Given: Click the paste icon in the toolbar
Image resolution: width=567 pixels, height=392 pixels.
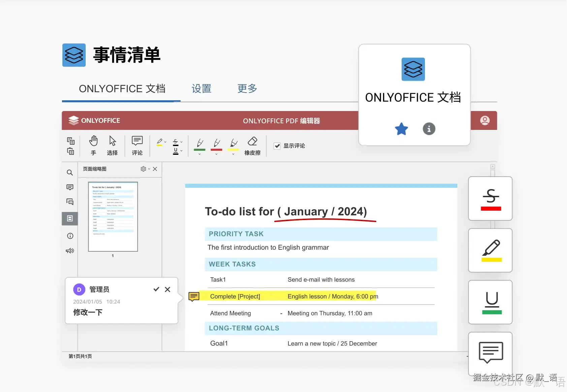Looking at the screenshot, I should point(70,151).
